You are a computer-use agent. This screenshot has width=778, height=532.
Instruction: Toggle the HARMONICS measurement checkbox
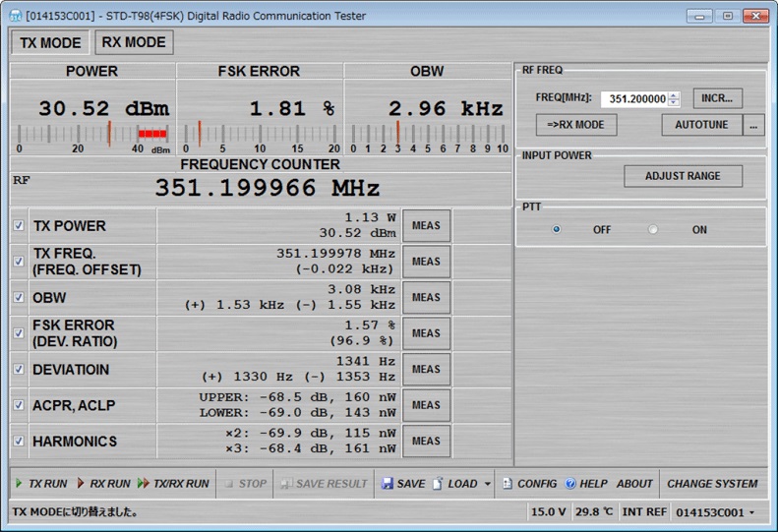[x=19, y=442]
